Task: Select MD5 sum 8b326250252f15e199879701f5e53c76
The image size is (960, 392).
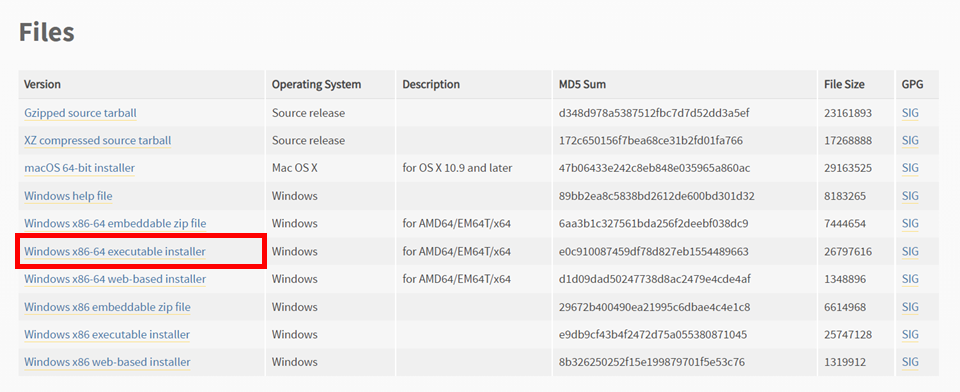Action: [652, 362]
